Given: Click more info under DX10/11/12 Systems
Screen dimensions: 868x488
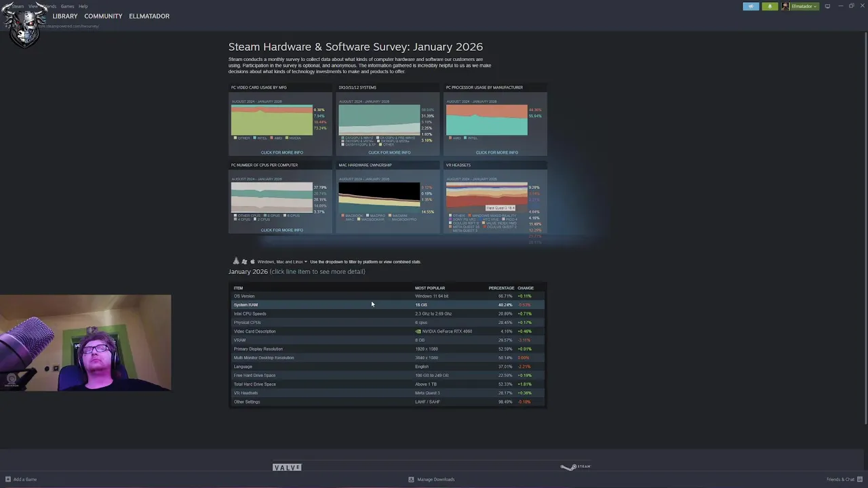Looking at the screenshot, I should pyautogui.click(x=389, y=152).
